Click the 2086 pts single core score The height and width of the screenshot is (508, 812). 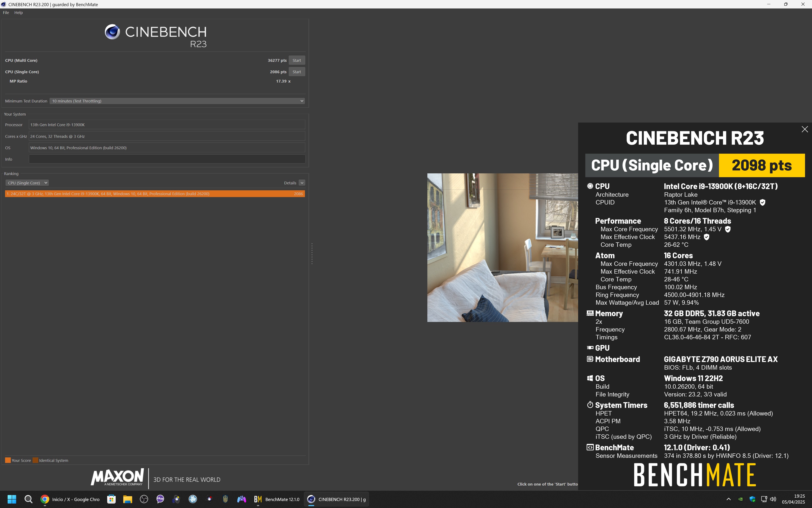(278, 72)
